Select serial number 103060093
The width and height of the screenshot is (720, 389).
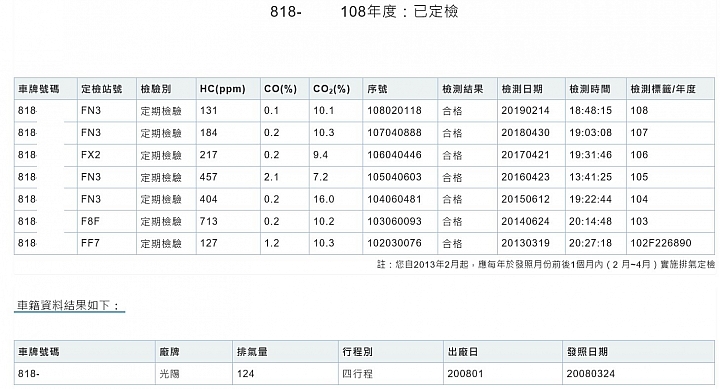pyautogui.click(x=394, y=221)
